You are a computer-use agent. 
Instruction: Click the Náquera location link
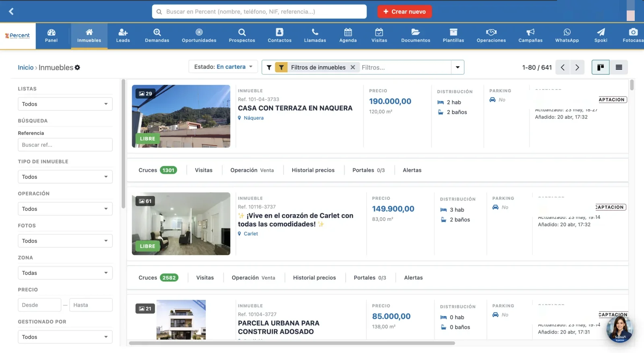coord(254,118)
